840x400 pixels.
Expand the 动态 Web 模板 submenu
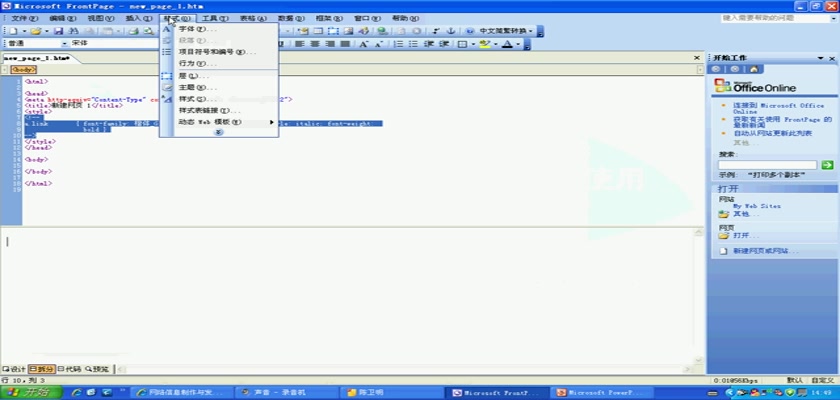coord(272,122)
